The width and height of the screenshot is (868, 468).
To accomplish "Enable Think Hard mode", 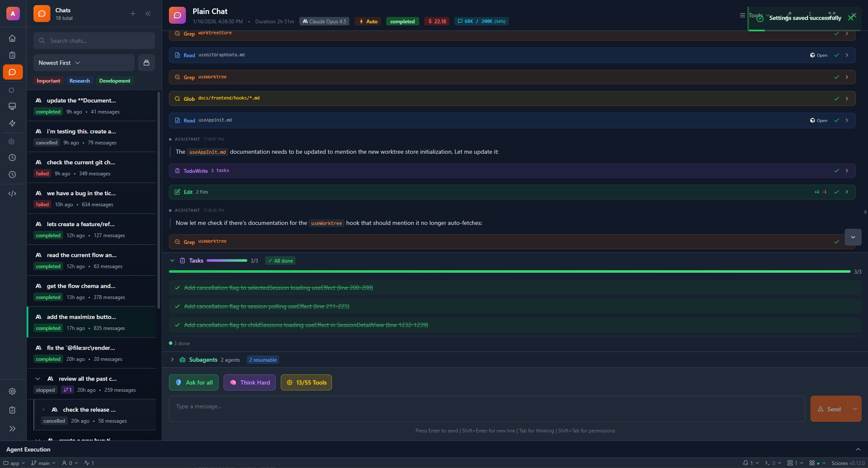I will [249, 382].
